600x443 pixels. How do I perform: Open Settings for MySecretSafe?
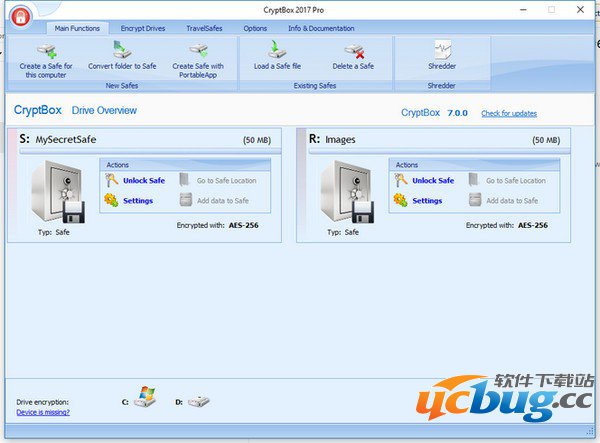137,201
